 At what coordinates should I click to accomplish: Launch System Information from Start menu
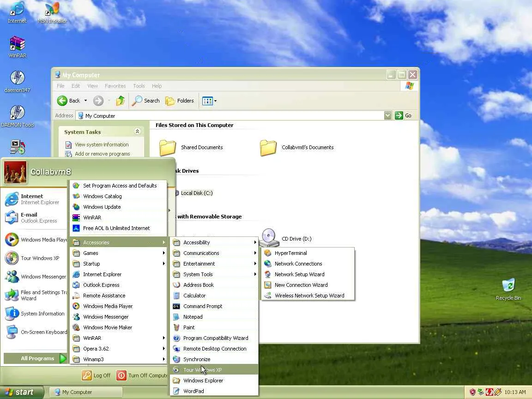[35, 314]
